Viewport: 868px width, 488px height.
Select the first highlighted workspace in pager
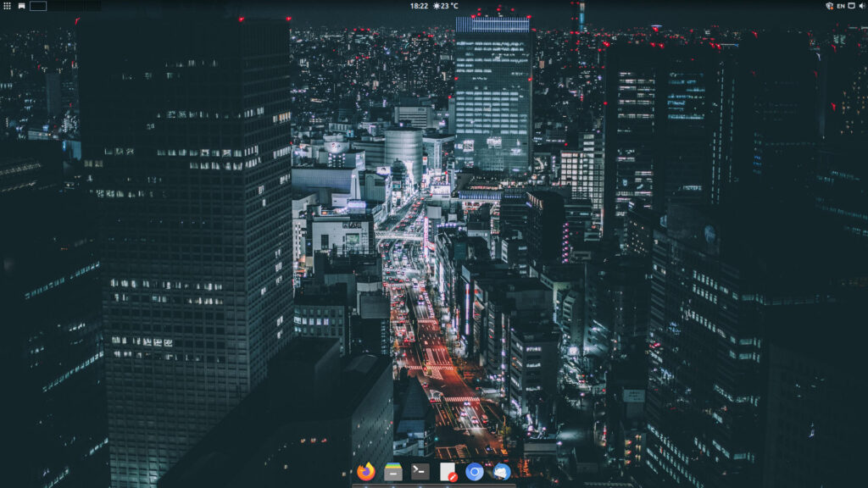click(x=38, y=6)
